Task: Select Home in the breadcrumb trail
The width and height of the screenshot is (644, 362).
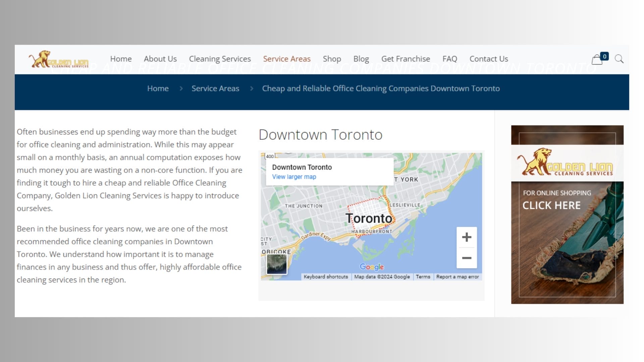Action: pyautogui.click(x=158, y=88)
